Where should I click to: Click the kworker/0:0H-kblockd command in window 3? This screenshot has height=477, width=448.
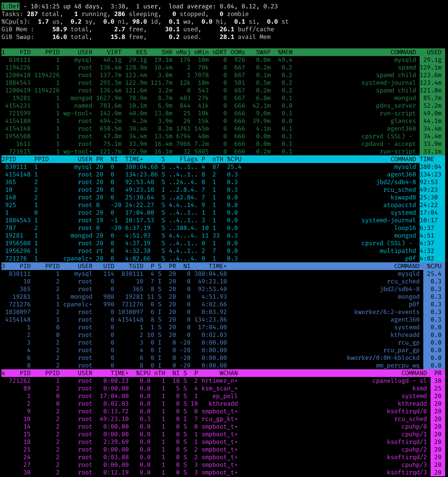[x=383, y=358]
